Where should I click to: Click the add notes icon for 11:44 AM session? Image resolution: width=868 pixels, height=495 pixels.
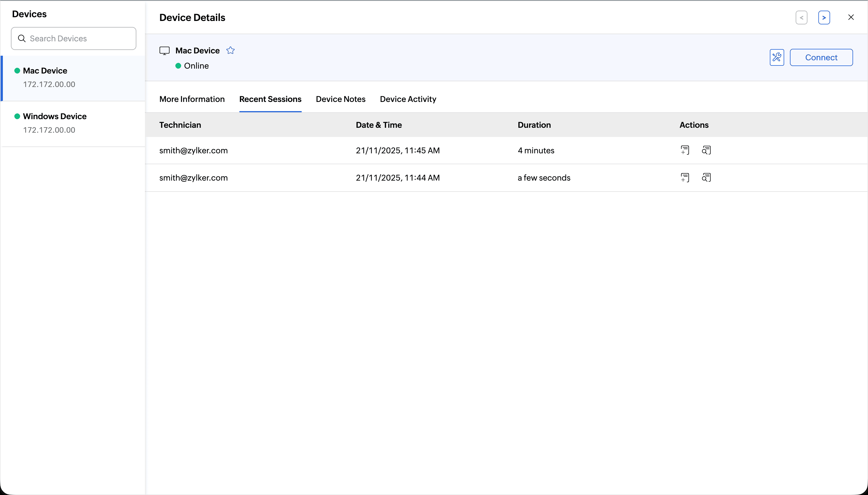coord(685,177)
